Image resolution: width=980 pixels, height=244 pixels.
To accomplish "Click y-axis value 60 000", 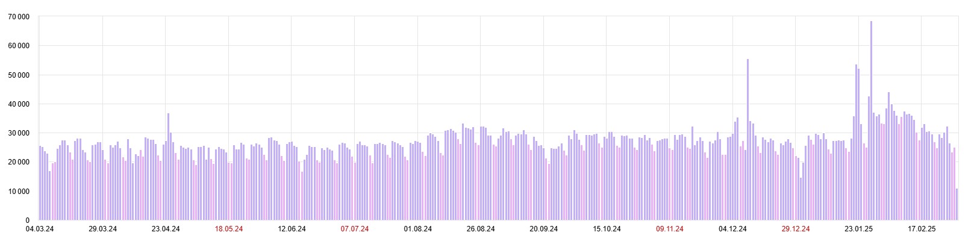I will 19,46.
